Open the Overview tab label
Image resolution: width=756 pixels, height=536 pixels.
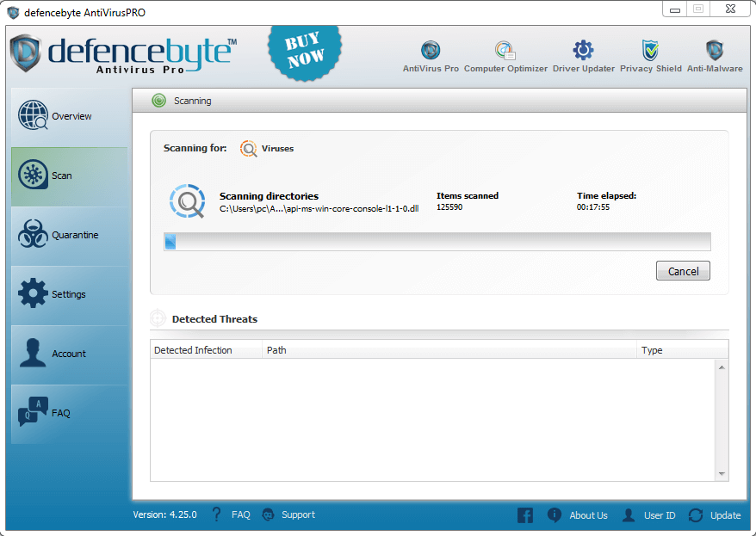(x=71, y=116)
